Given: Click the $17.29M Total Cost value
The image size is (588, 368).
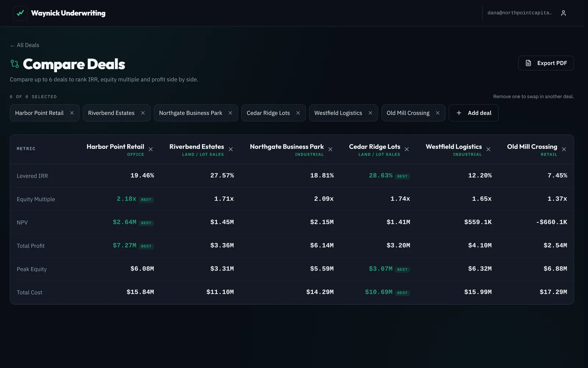Looking at the screenshot, I should [553, 292].
